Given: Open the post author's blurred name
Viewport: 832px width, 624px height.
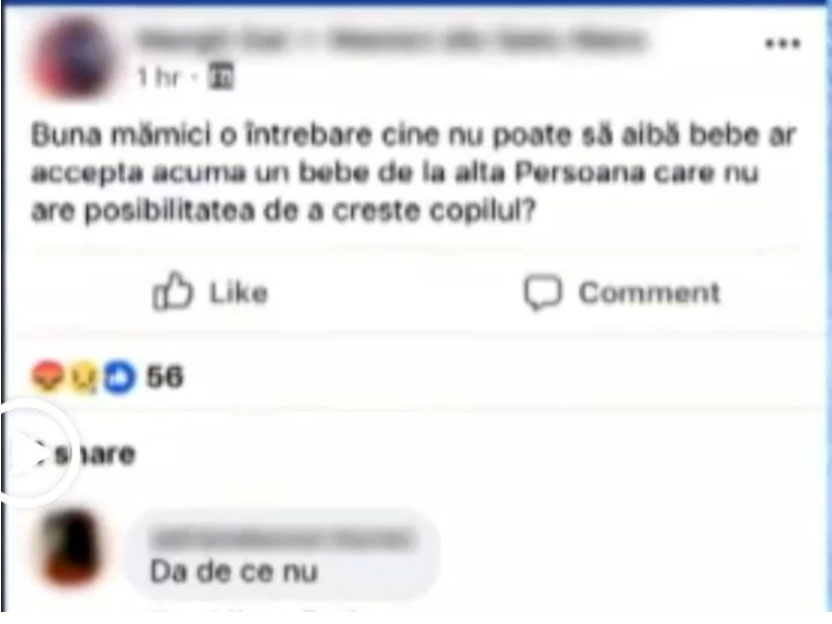Looking at the screenshot, I should pyautogui.click(x=212, y=40).
